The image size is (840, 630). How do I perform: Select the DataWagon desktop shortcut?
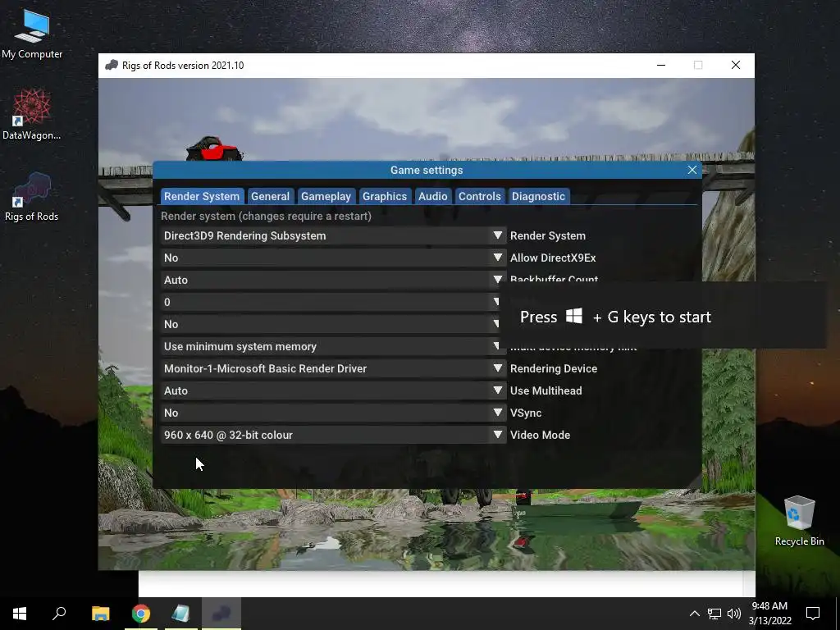[32, 115]
